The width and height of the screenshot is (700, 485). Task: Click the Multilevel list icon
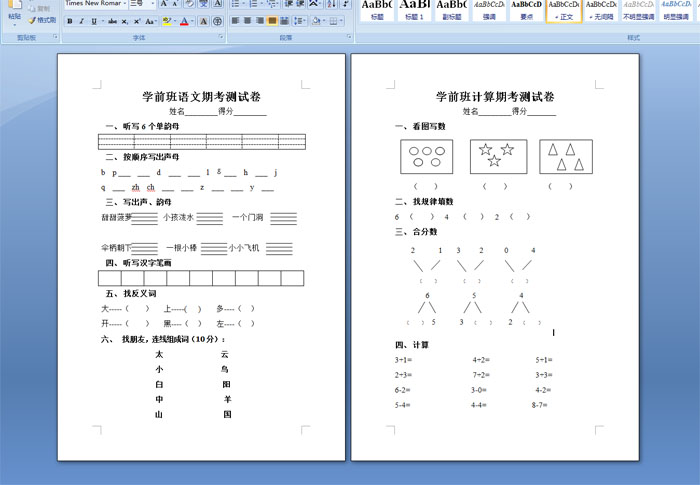pos(271,4)
